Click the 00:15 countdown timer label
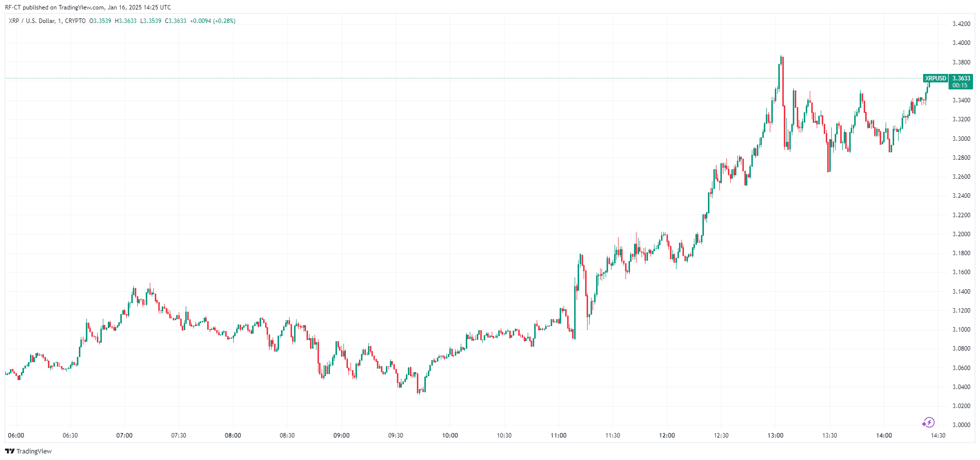Screen dimensions: 980x460 coord(960,85)
